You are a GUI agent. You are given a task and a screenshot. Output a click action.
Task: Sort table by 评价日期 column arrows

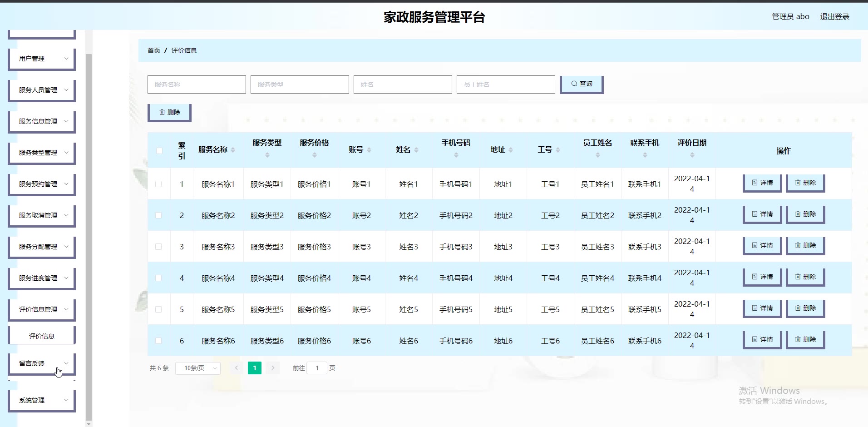(x=692, y=155)
